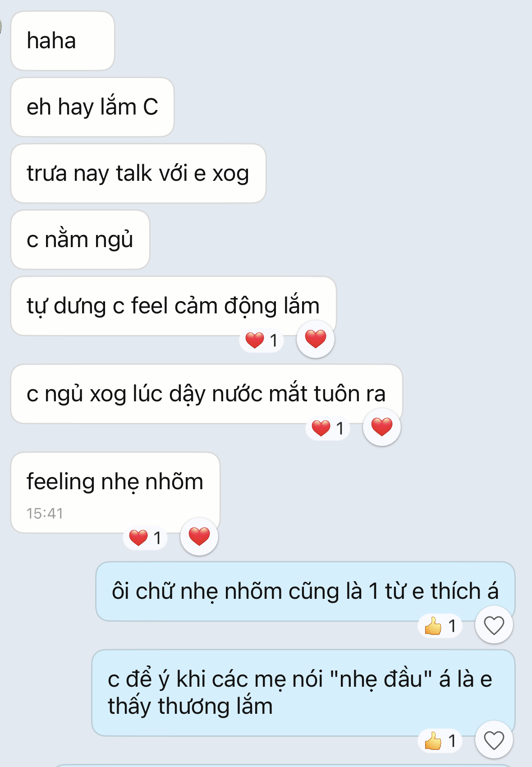Select the 'eh hay lắm C' message
Image resolution: width=532 pixels, height=767 pixels.
(92, 107)
